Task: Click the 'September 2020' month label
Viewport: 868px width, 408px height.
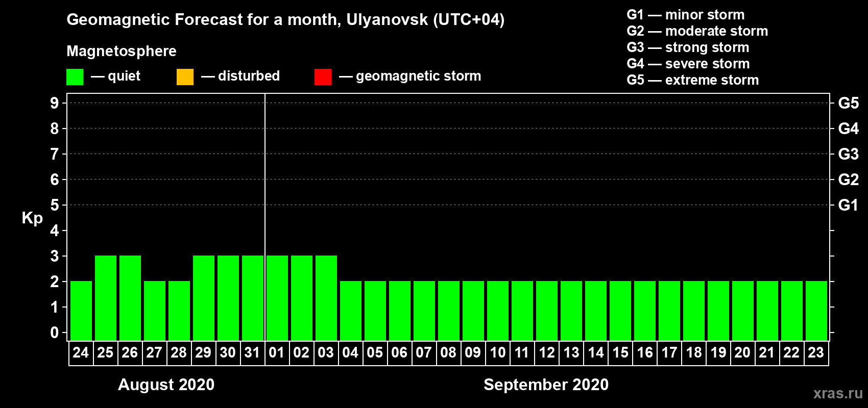Action: click(x=546, y=385)
